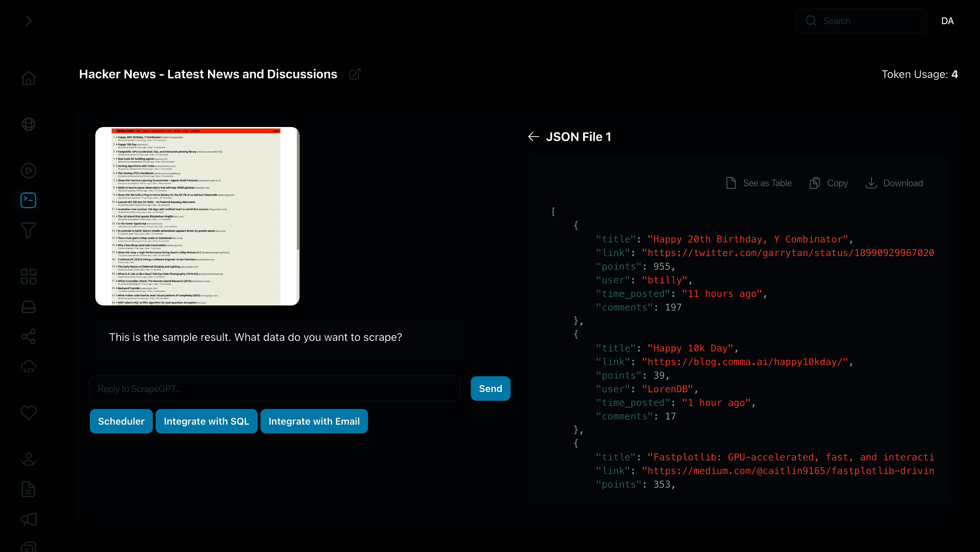Open the funnel filter icon in the sidebar
Screen dimensions: 980x552
(x=29, y=230)
